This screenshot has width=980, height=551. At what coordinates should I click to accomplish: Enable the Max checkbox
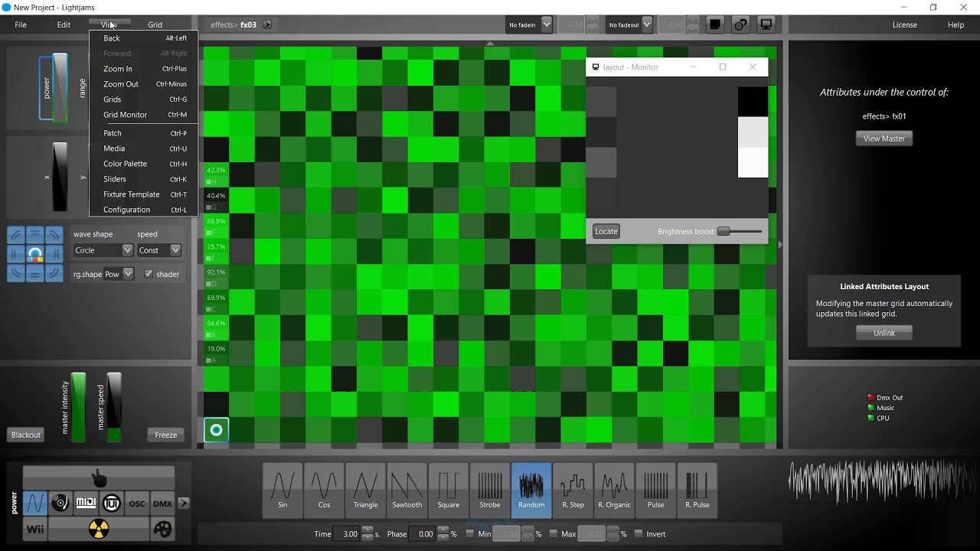click(x=554, y=534)
